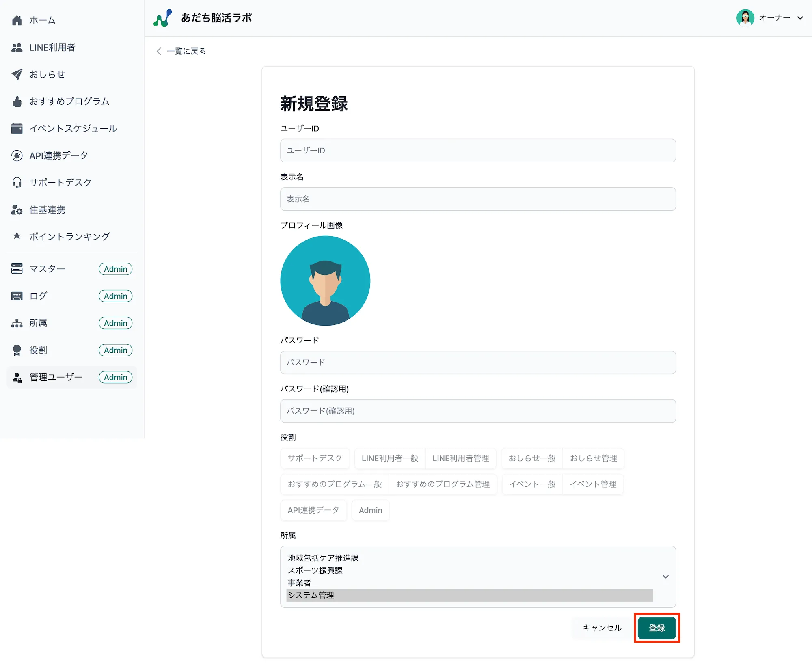Toggle the おしらせ一般 role
The width and height of the screenshot is (812, 667).
pos(532,458)
